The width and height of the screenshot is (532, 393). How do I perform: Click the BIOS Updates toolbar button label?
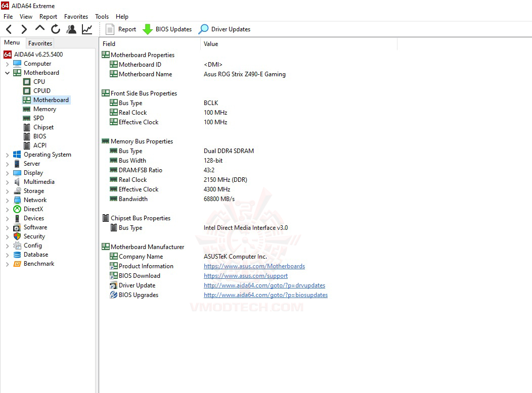pos(173,29)
